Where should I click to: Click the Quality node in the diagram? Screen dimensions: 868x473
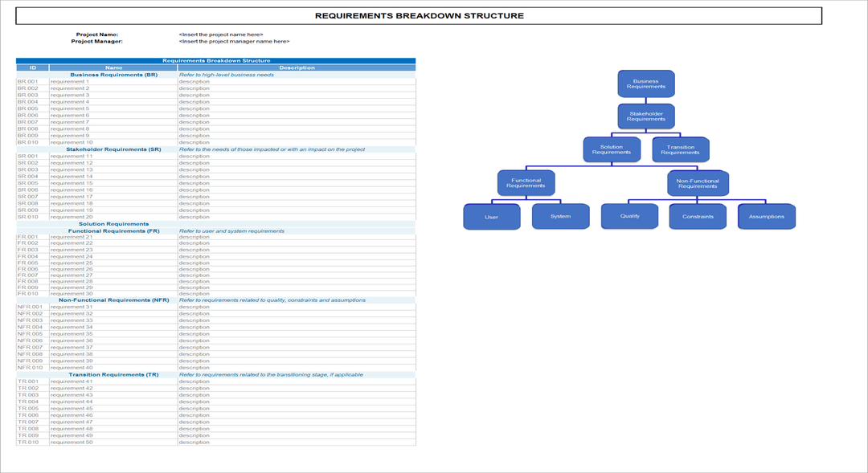point(629,216)
